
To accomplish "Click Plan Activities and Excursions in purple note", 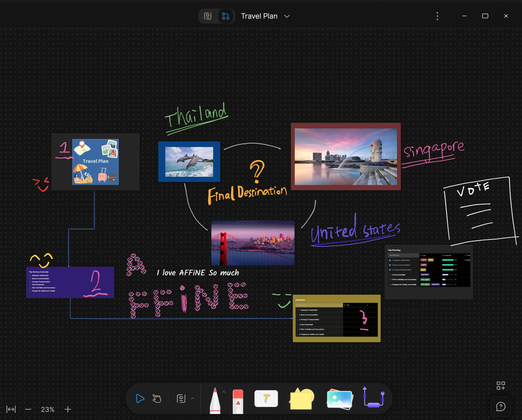I will [44, 288].
